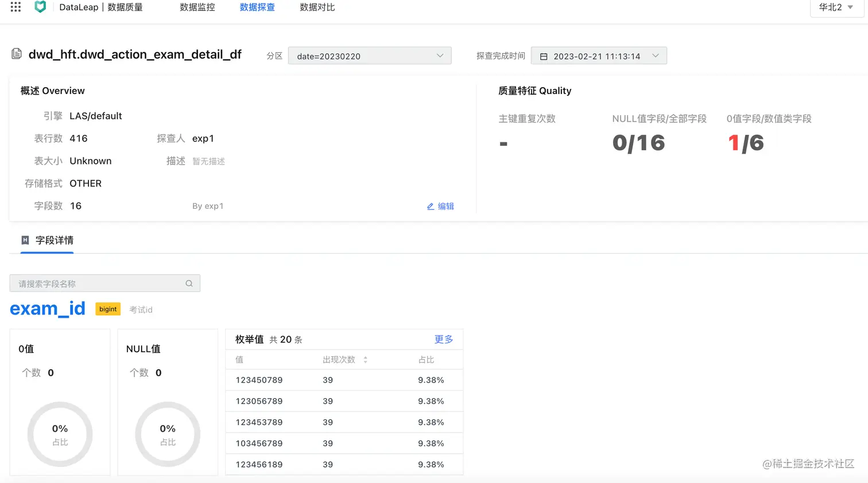
Task: Open the 华北2 region dropdown
Action: coord(836,7)
